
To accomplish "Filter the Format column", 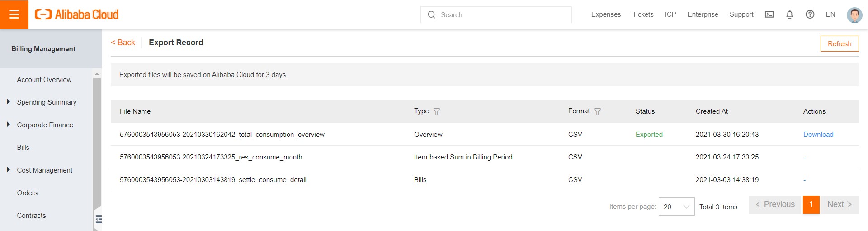I will click(x=598, y=111).
